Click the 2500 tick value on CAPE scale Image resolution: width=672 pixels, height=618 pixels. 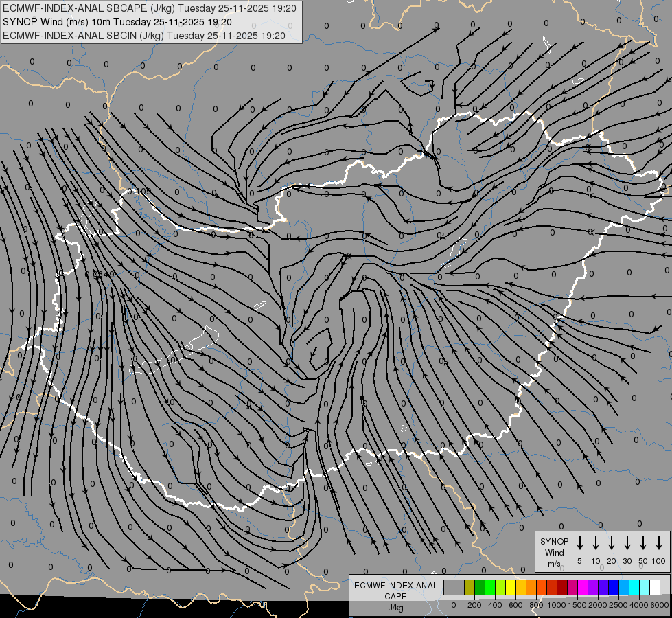[618, 605]
